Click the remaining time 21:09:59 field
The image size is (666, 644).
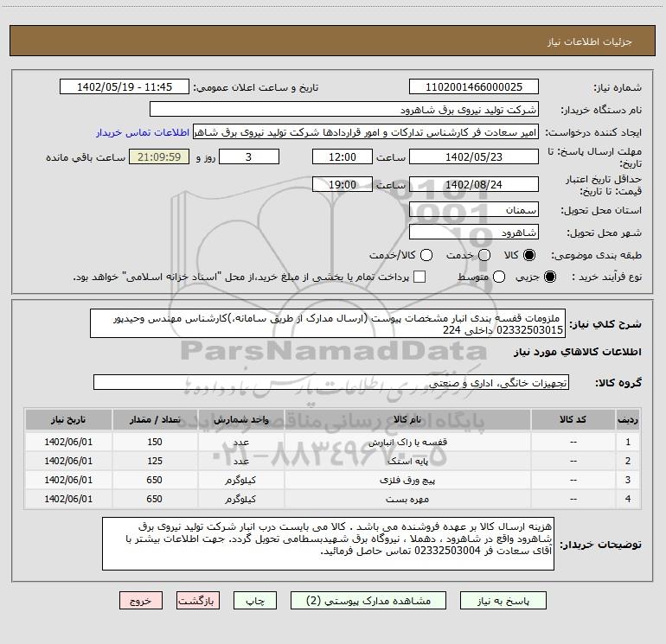tap(159, 156)
